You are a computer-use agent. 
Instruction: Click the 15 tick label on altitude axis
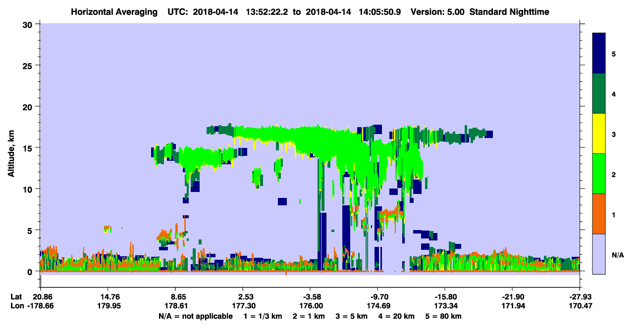28,147
